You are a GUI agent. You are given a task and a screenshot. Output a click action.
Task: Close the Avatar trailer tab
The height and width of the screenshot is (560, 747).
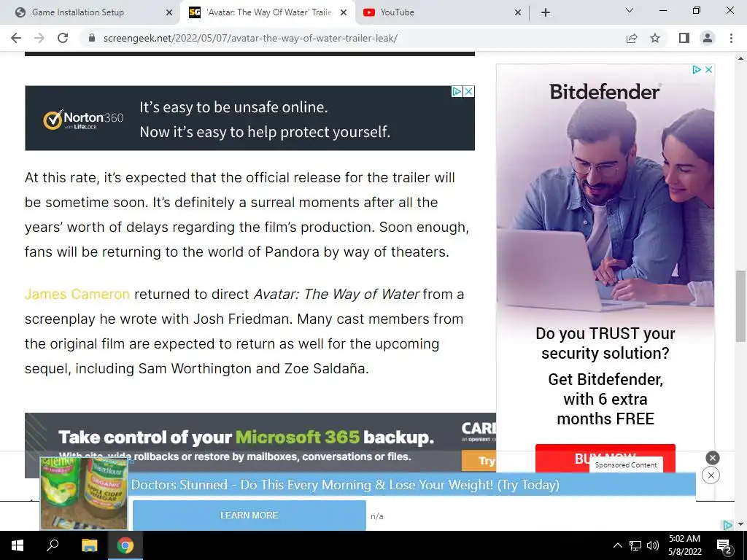click(344, 13)
